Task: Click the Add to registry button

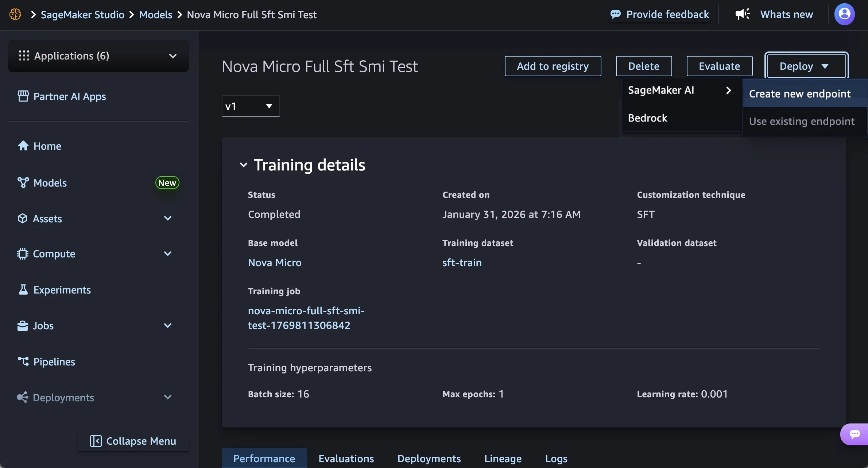Action: click(x=553, y=66)
